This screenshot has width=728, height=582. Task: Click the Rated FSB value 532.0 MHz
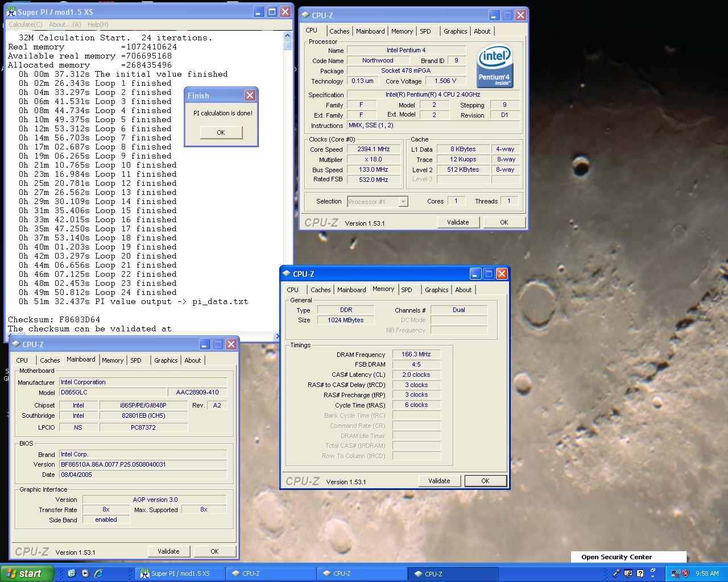point(373,180)
